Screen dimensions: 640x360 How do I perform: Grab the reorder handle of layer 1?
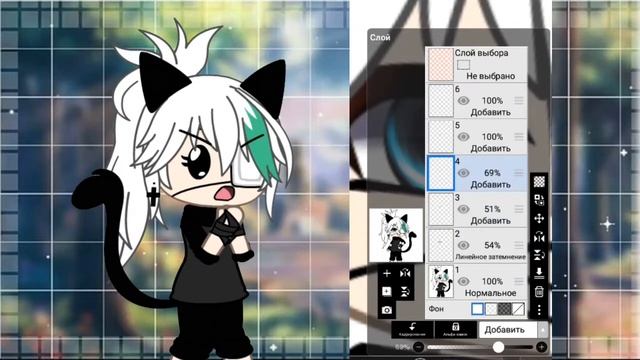pyautogui.click(x=519, y=281)
